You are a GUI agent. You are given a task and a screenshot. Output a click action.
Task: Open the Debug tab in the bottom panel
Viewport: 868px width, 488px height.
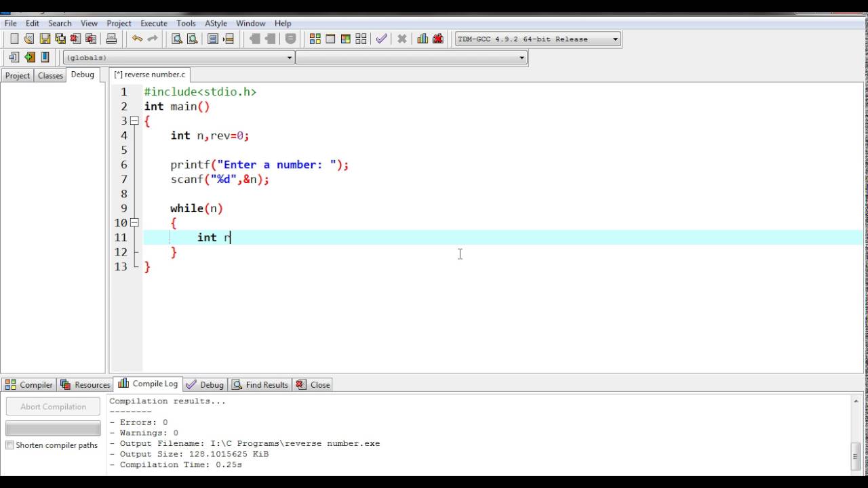tap(205, 384)
